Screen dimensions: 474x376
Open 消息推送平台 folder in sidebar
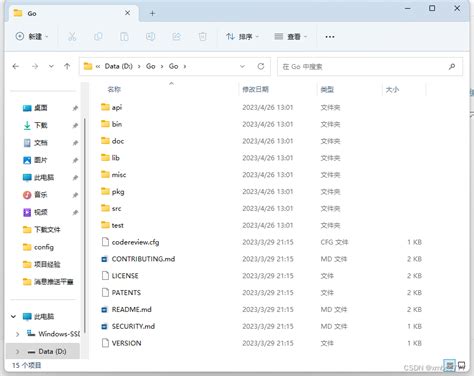click(x=48, y=282)
